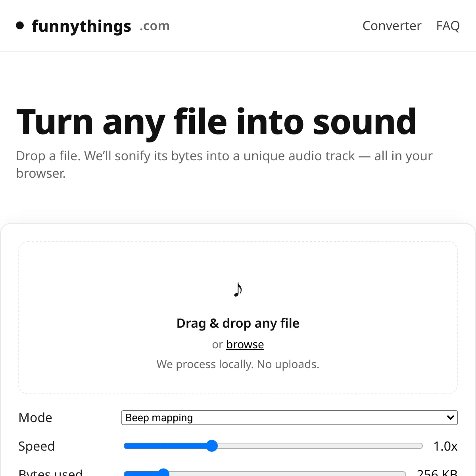This screenshot has width=476, height=476.
Task: Click the music note icon in drop zone
Action: (238, 289)
